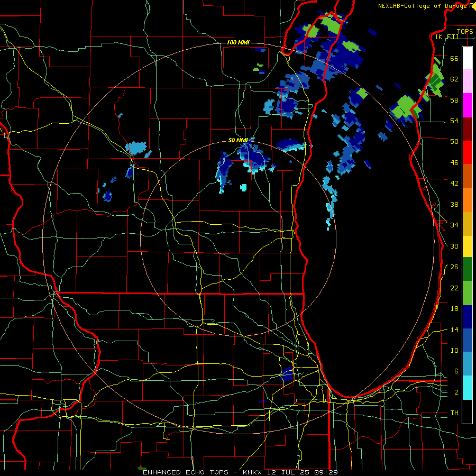Select the bright orange legend color band
The width and height of the screenshot is (476, 476).
click(x=467, y=200)
